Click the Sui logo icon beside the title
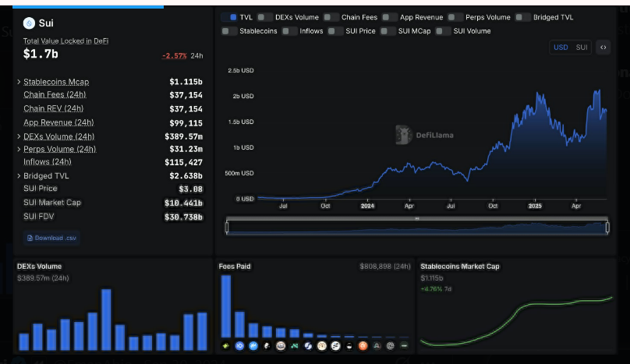The width and height of the screenshot is (630, 364). 29,23
